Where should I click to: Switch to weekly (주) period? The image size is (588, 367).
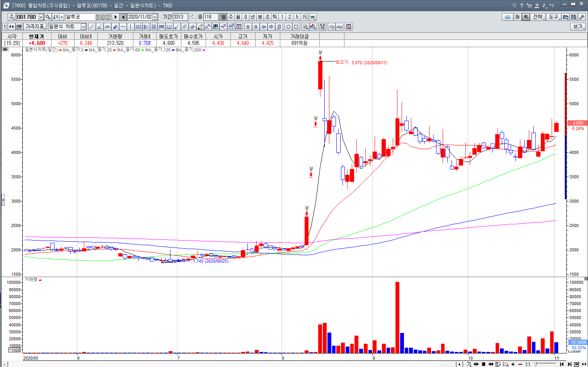231,17
